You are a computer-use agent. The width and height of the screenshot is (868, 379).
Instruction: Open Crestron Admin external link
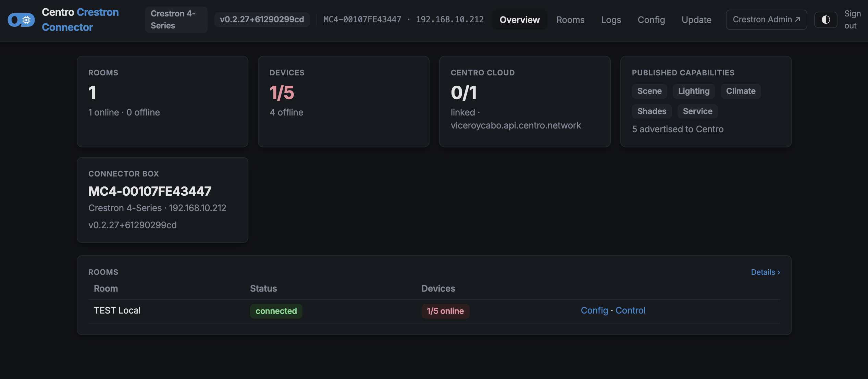click(766, 20)
